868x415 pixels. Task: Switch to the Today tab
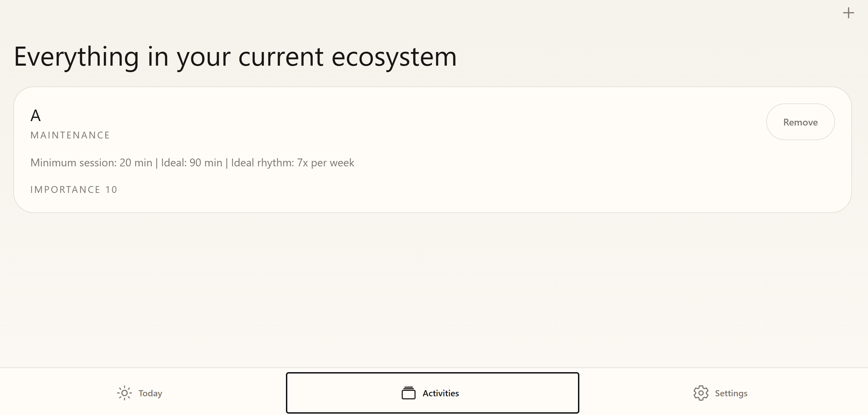tap(140, 393)
